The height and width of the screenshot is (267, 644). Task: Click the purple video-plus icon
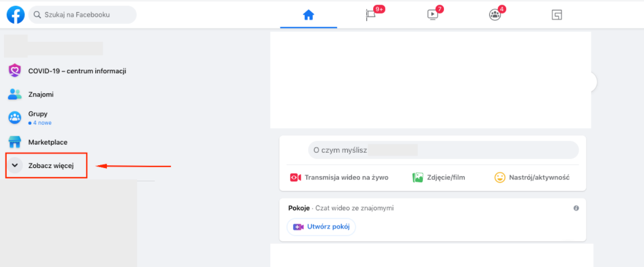click(x=298, y=227)
